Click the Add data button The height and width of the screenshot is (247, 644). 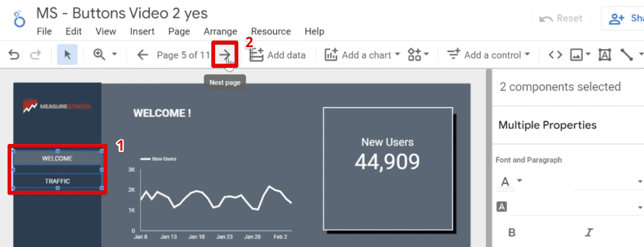[x=277, y=55]
